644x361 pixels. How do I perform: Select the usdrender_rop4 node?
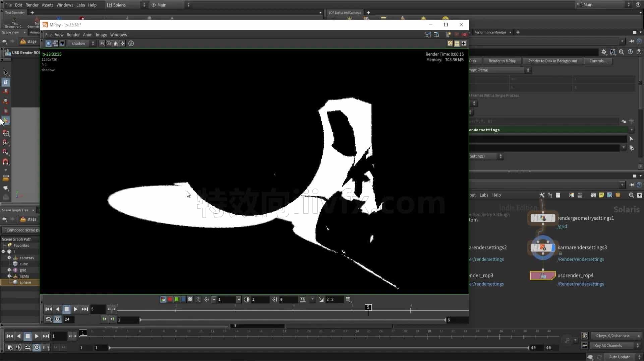pyautogui.click(x=543, y=276)
